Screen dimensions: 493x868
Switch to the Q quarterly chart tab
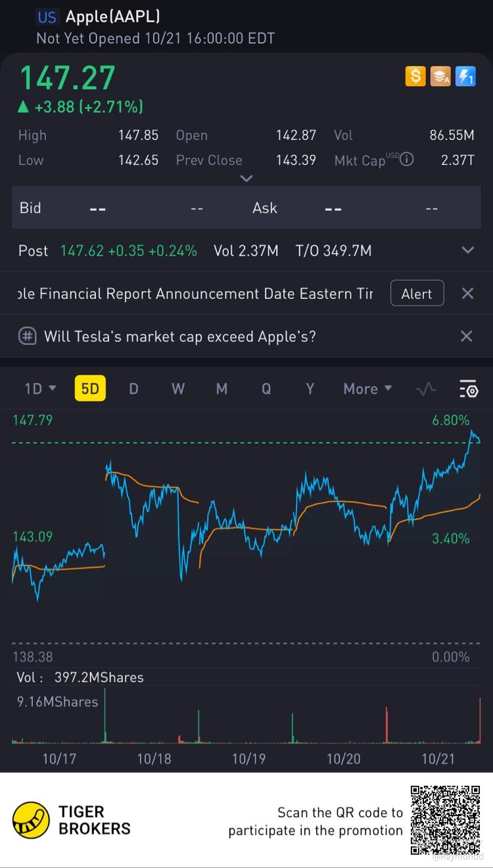click(x=266, y=388)
